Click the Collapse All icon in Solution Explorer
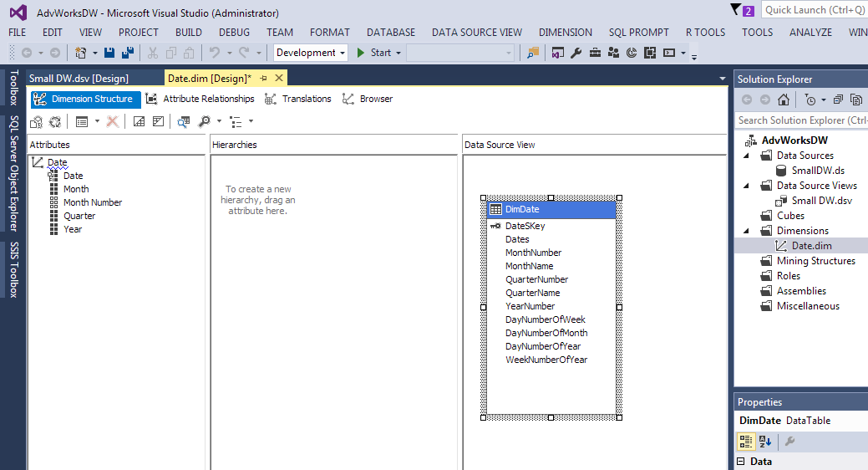 point(838,100)
